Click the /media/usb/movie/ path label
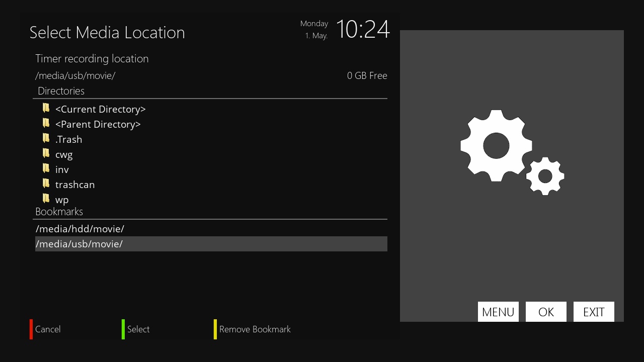644x362 pixels. coord(74,75)
